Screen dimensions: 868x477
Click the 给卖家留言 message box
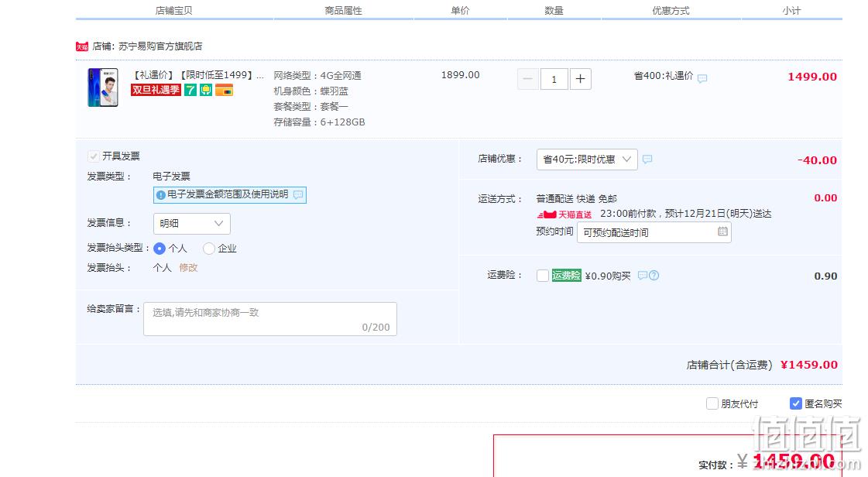270,319
